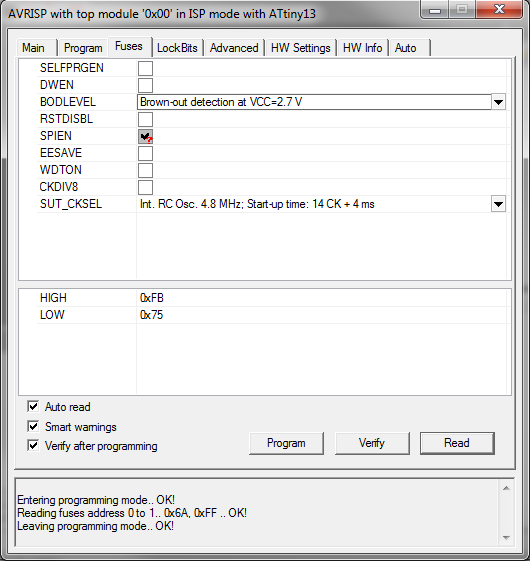The width and height of the screenshot is (530, 561).
Task: Switch to the LockBits tab
Action: 178,48
